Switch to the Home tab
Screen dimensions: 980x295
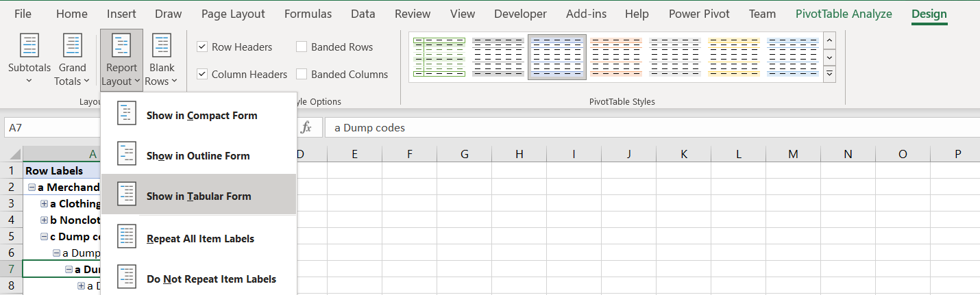tap(72, 14)
